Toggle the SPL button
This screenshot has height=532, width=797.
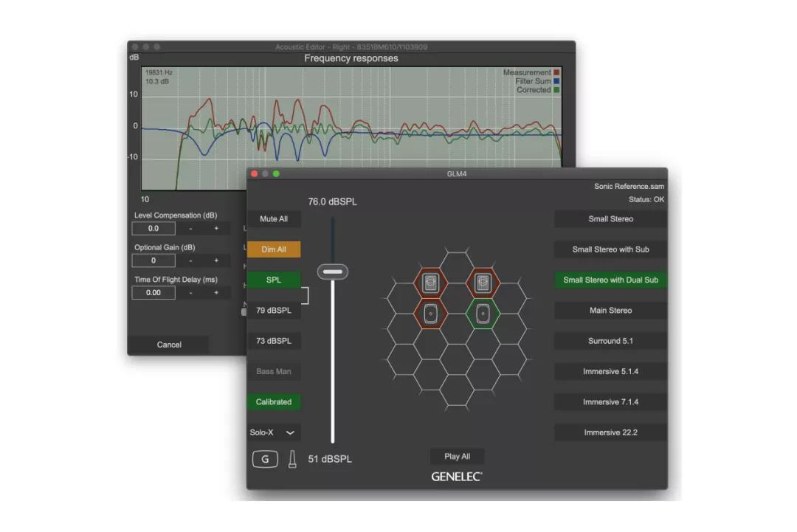pyautogui.click(x=274, y=280)
